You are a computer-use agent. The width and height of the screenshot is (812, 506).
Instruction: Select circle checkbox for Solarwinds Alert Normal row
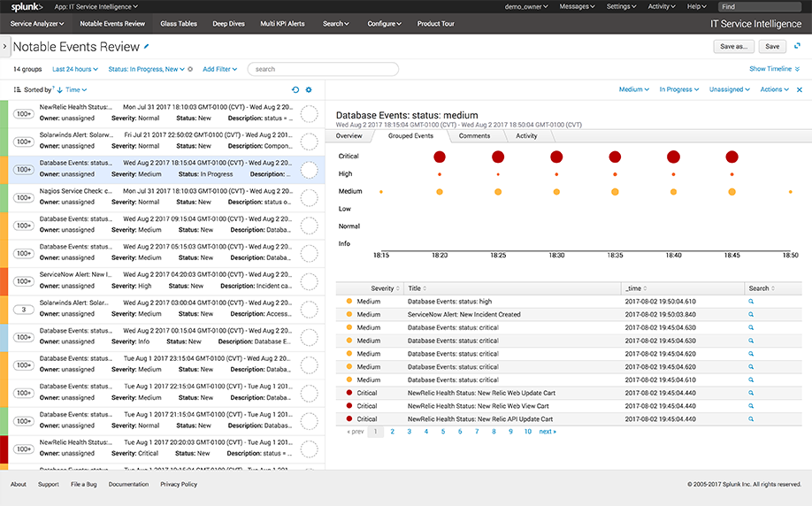(x=310, y=142)
